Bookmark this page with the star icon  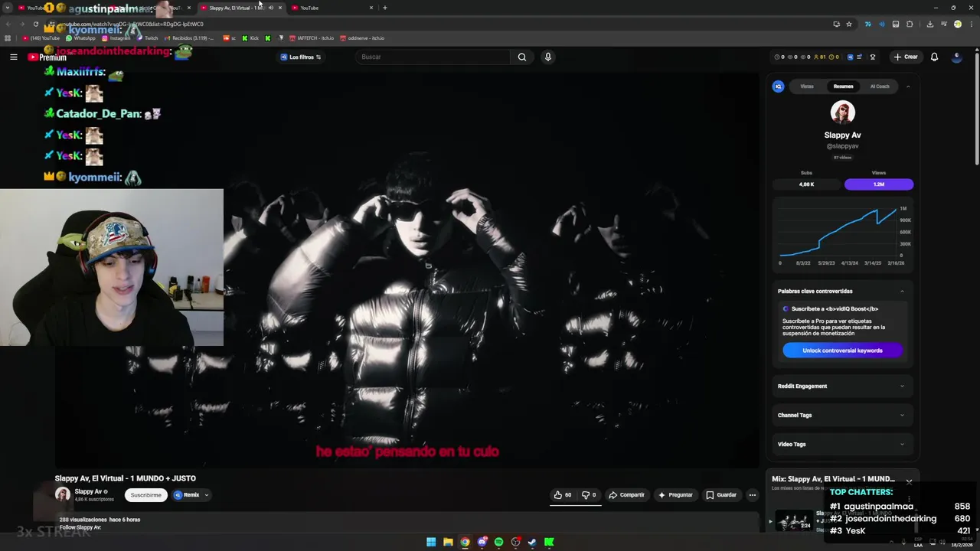[x=849, y=24]
